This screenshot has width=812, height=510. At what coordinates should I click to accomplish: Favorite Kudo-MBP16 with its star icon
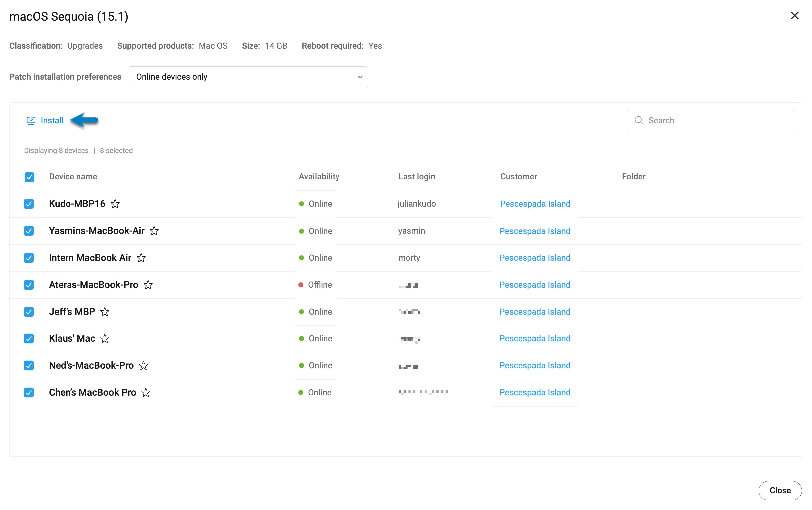[x=115, y=204]
